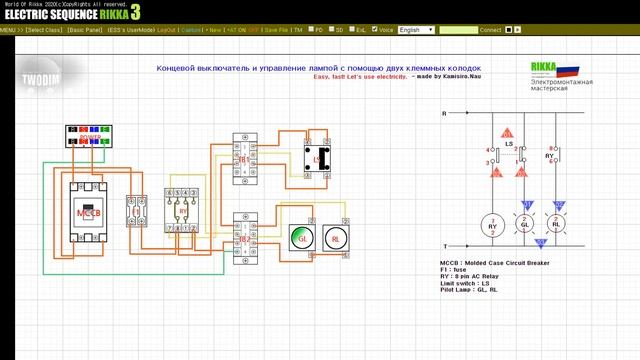
Task: Click the RL pilot lamp
Action: click(336, 238)
